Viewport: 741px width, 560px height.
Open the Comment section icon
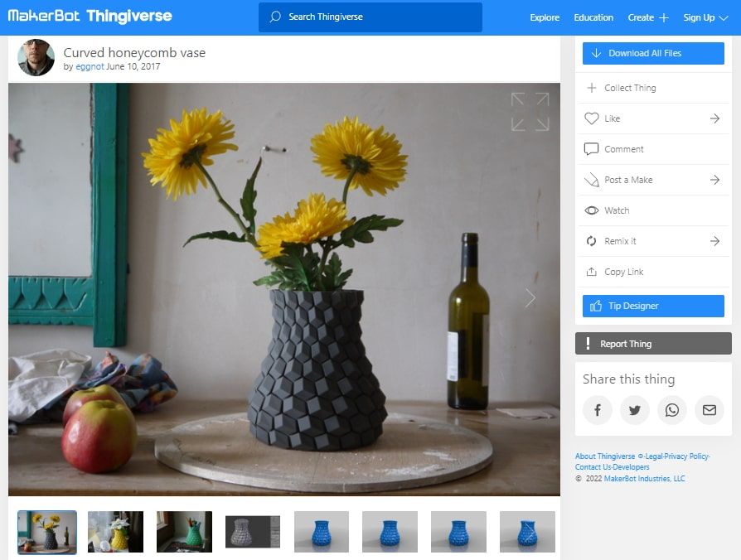coord(591,149)
